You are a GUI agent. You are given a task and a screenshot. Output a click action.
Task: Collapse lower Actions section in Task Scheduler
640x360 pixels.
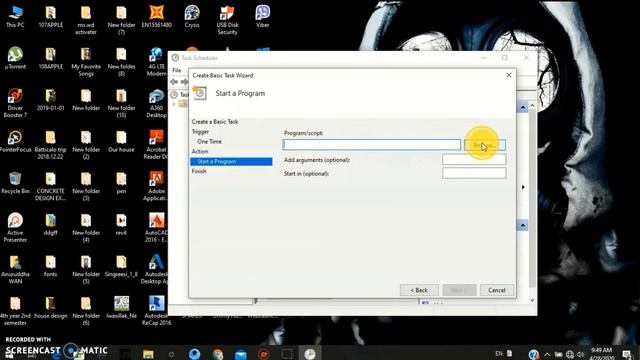click(523, 225)
